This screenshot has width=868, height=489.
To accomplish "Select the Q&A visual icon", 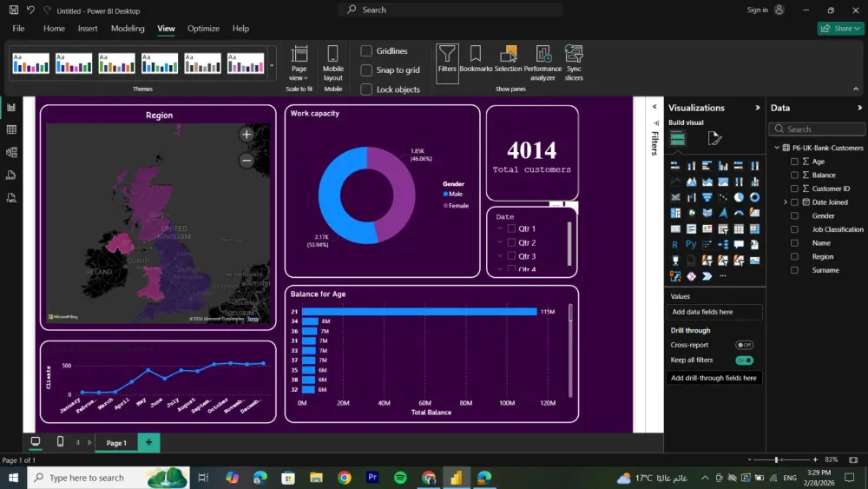I will 739,244.
